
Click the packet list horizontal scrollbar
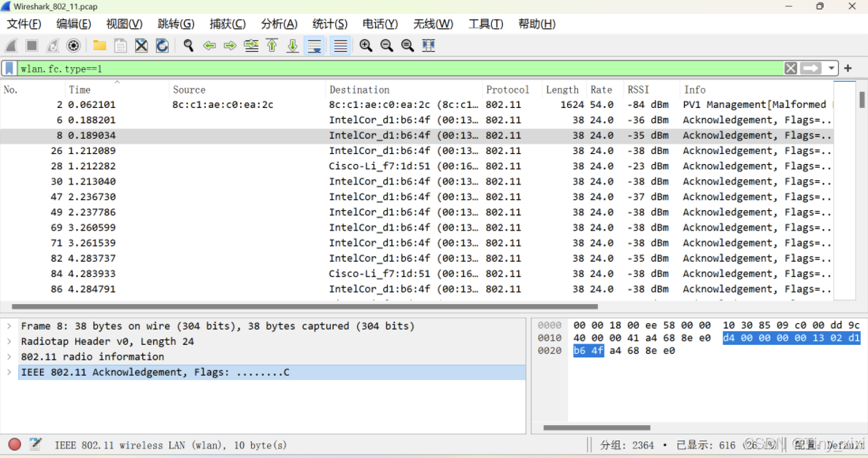304,306
